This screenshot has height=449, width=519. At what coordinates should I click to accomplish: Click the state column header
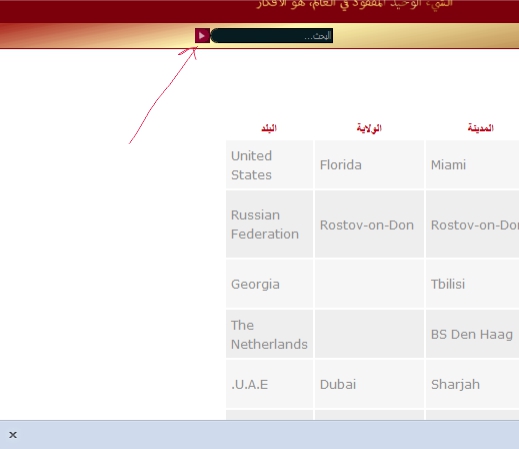369,128
